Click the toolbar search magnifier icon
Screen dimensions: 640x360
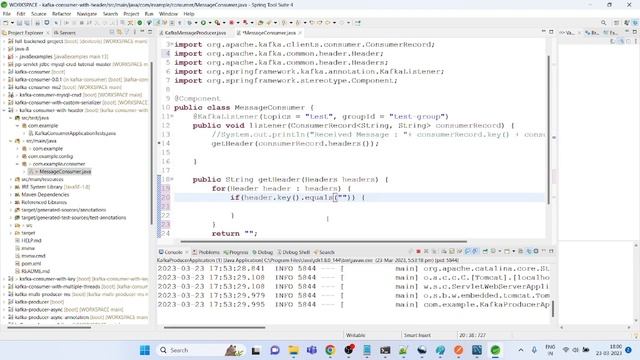(603, 23)
